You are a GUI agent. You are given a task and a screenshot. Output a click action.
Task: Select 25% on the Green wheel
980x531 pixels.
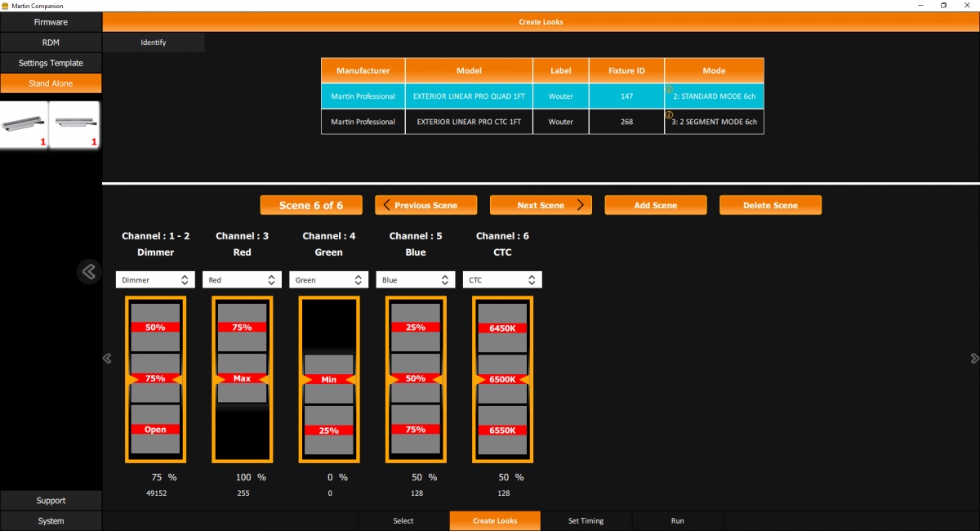[x=328, y=431]
